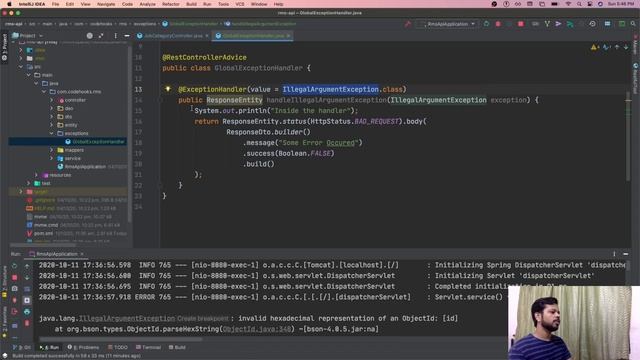Screen dimensions: 640x360
Task: Open the Build tool window button
Action: tap(178, 347)
